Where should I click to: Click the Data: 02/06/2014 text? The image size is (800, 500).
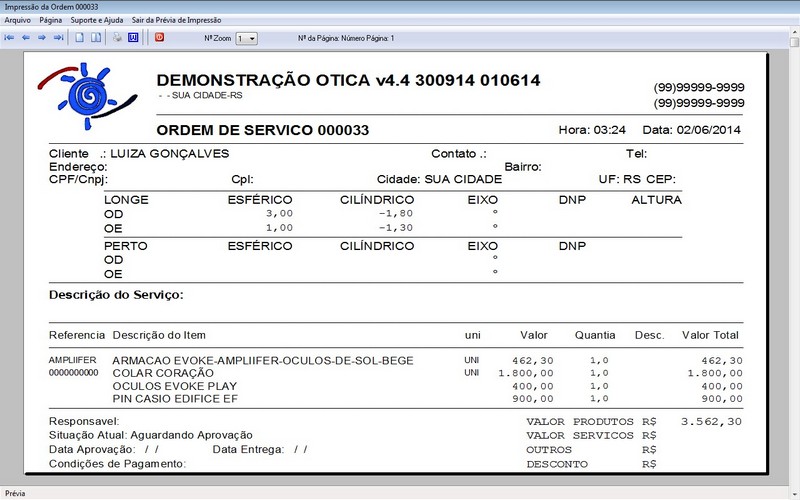tap(691, 130)
